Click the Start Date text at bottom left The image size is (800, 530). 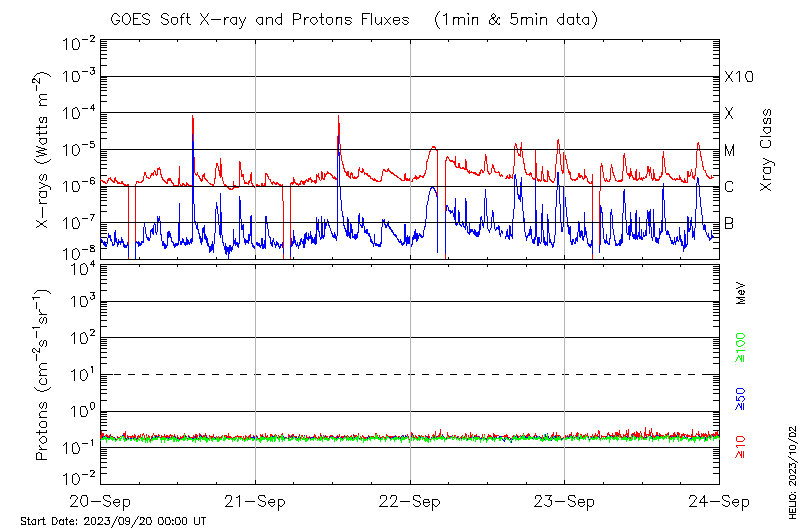[x=113, y=521]
